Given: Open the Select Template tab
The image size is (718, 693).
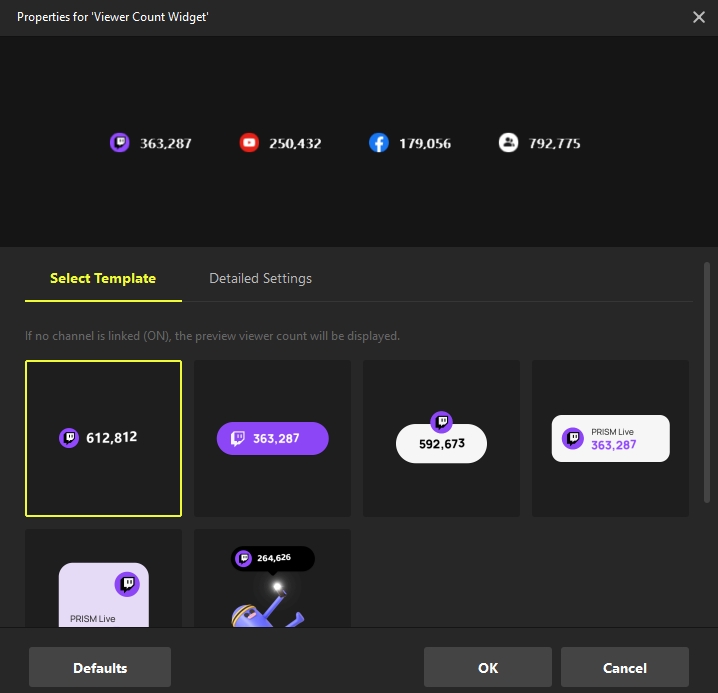Looking at the screenshot, I should (x=103, y=279).
